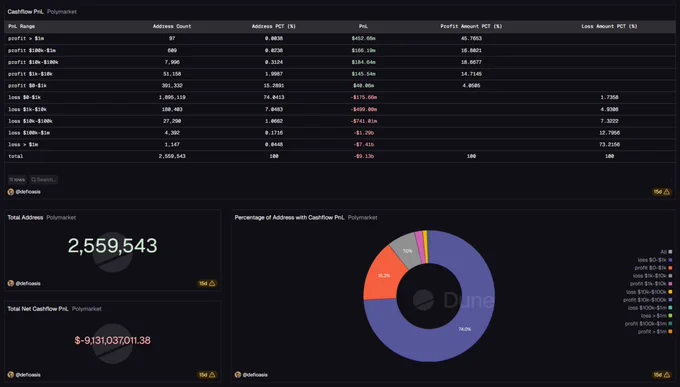Viewport: 680px width, 387px height.
Task: Select the 'profit $10k-$100k' row label
Action: pyautogui.click(x=33, y=62)
